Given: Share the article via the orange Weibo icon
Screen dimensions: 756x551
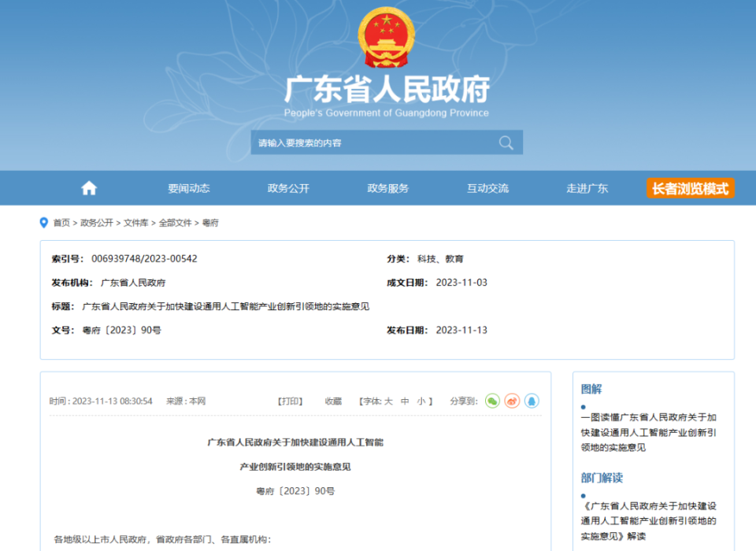Looking at the screenshot, I should tap(512, 401).
